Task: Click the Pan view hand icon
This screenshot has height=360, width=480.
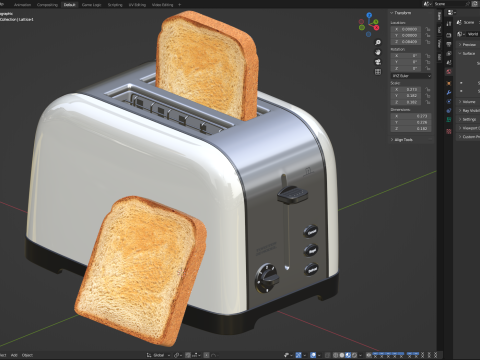Action: [378, 52]
